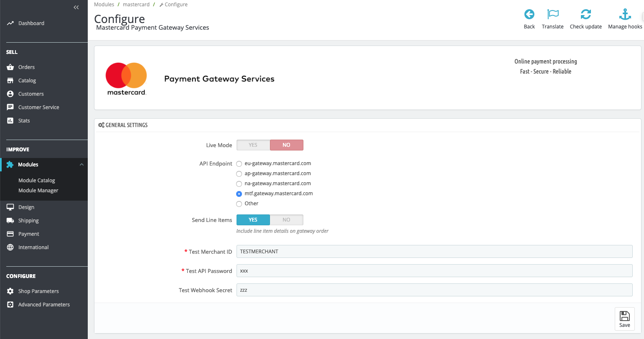Set Live Mode to NO

[287, 145]
